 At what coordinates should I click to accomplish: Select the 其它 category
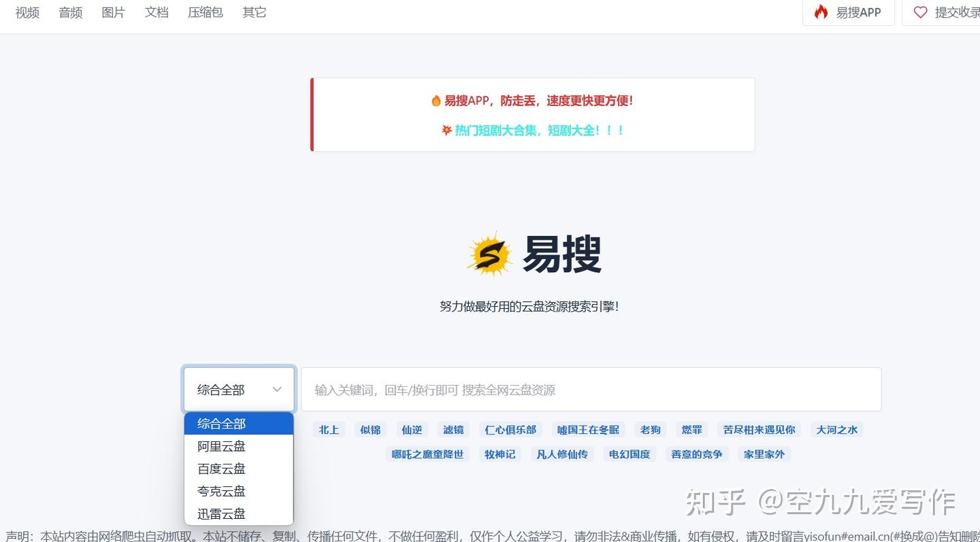click(x=253, y=12)
